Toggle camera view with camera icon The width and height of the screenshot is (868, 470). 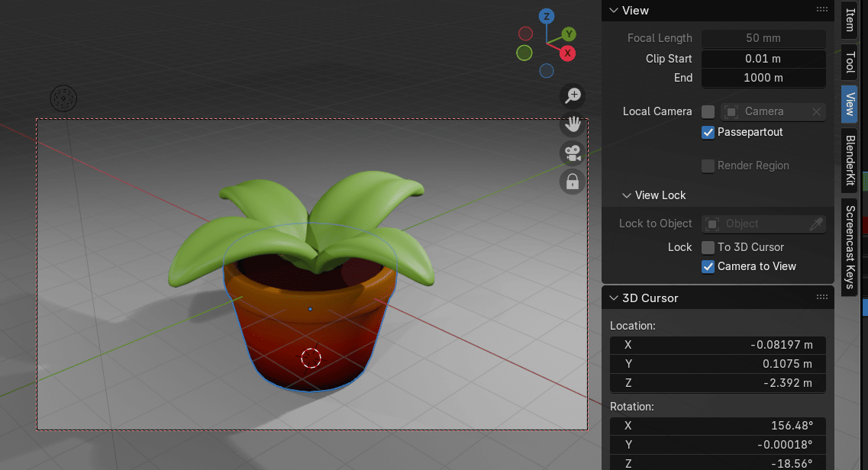pyautogui.click(x=573, y=153)
